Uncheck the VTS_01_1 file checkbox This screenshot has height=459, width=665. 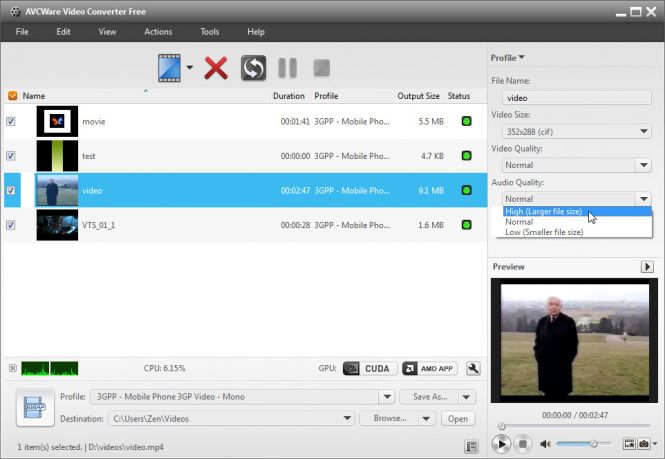(11, 225)
